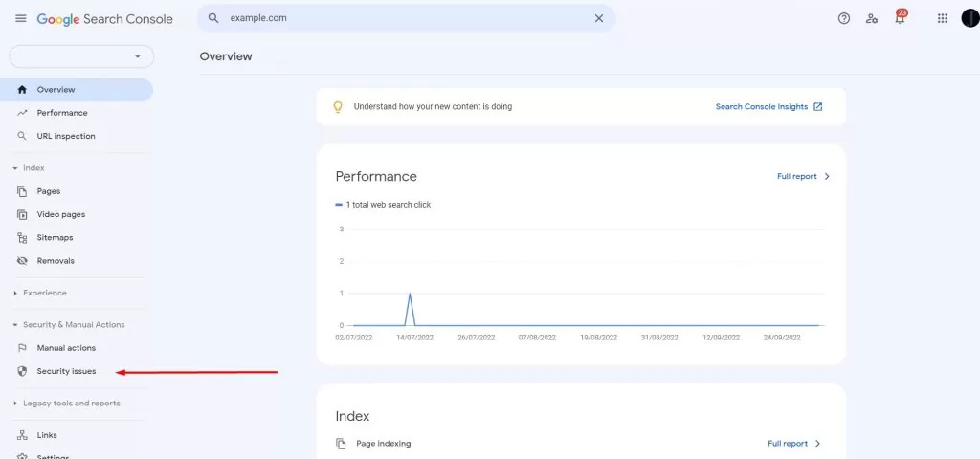Open the Index Full report link
The image size is (980, 459).
pos(794,444)
